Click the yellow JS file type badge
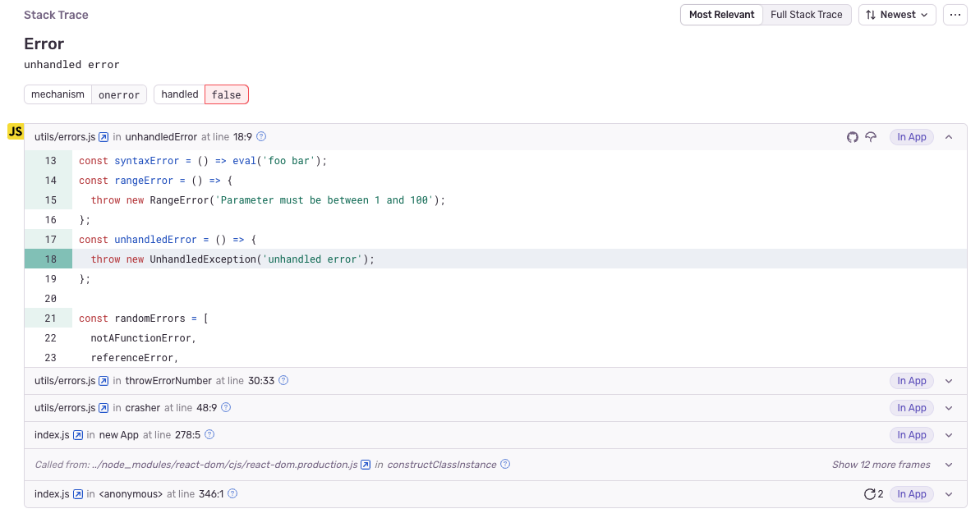This screenshot has width=980, height=518. click(16, 131)
